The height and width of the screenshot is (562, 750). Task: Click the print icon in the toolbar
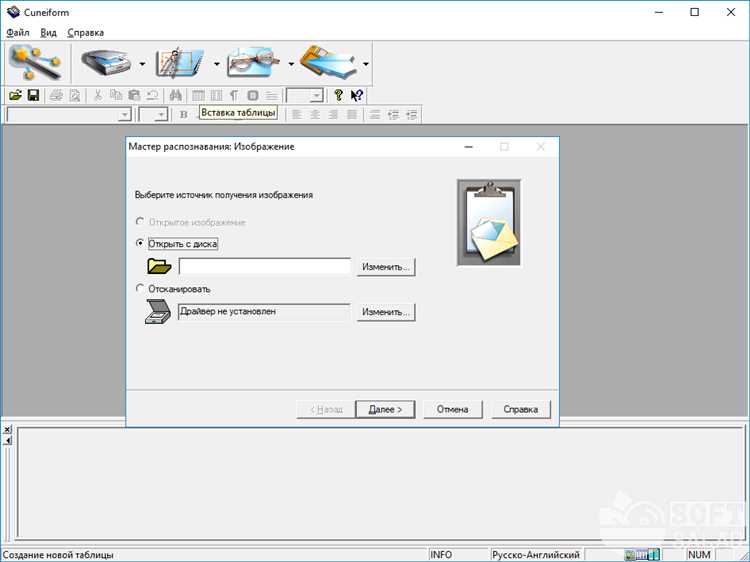click(56, 95)
